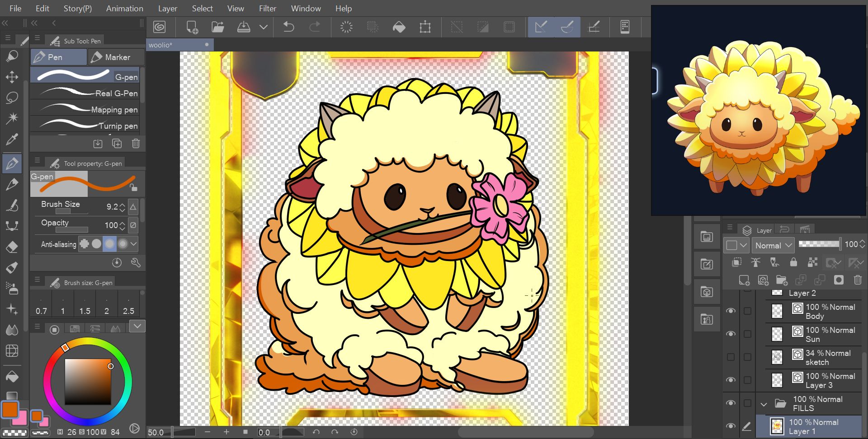Select the Eyedropper tool
This screenshot has height=439, width=868.
(x=12, y=140)
